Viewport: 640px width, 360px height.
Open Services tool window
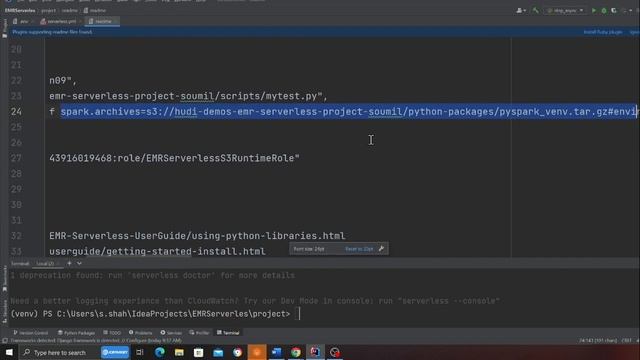(x=171, y=333)
